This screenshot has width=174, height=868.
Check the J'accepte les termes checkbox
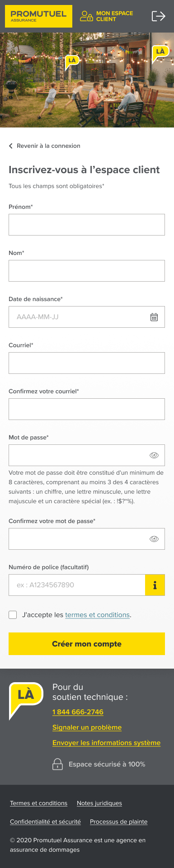tap(13, 615)
